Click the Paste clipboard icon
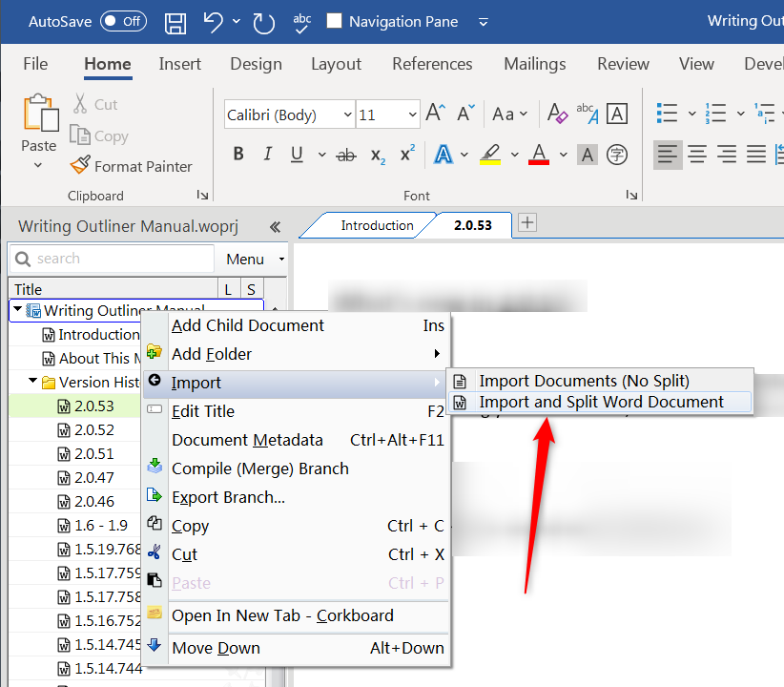Image resolution: width=784 pixels, height=687 pixels. tap(40, 114)
